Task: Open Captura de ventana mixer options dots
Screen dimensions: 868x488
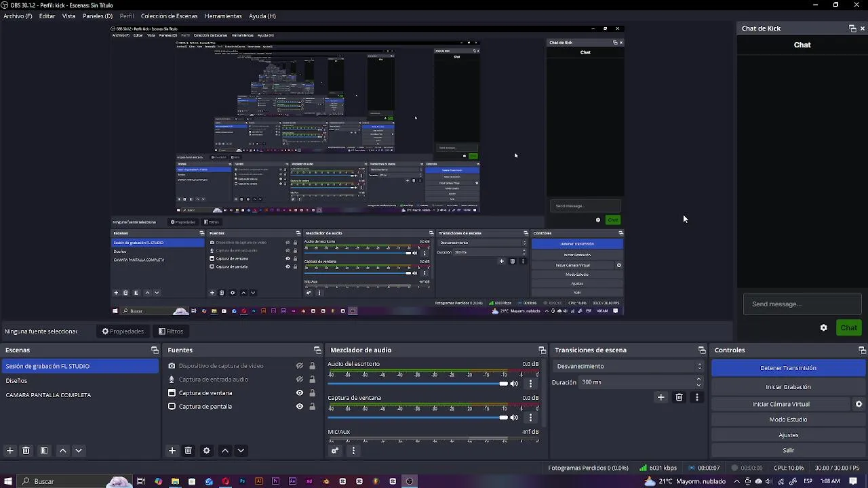Action: pyautogui.click(x=530, y=418)
